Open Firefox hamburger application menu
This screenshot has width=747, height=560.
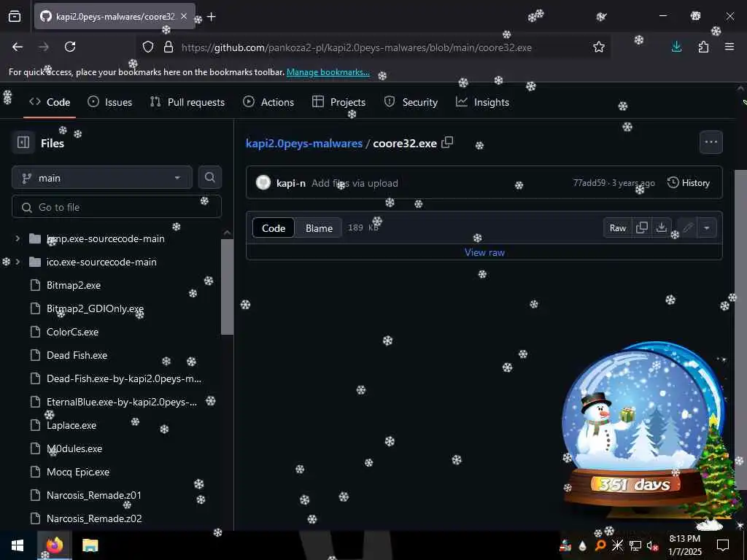tap(729, 47)
